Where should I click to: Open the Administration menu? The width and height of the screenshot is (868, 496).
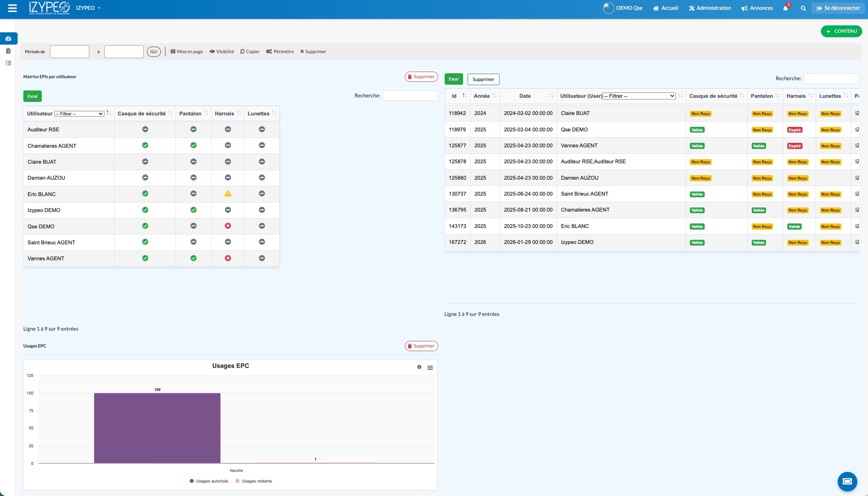coord(710,8)
